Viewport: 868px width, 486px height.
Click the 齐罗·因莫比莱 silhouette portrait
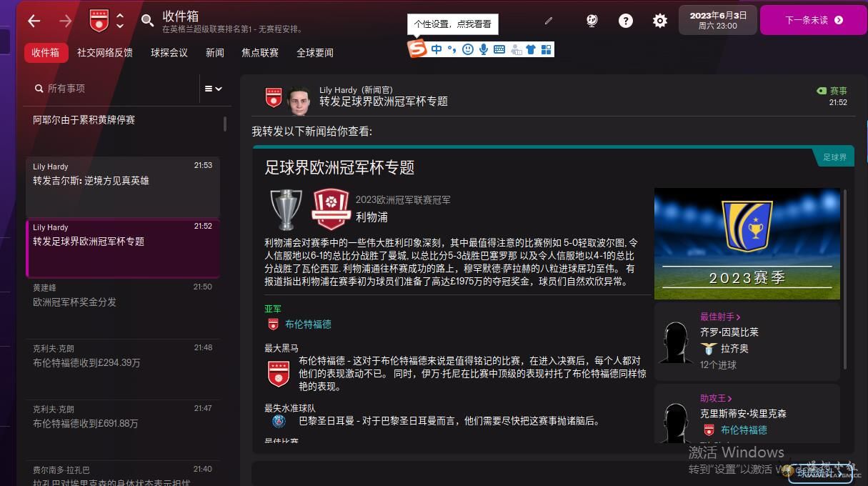pyautogui.click(x=675, y=344)
